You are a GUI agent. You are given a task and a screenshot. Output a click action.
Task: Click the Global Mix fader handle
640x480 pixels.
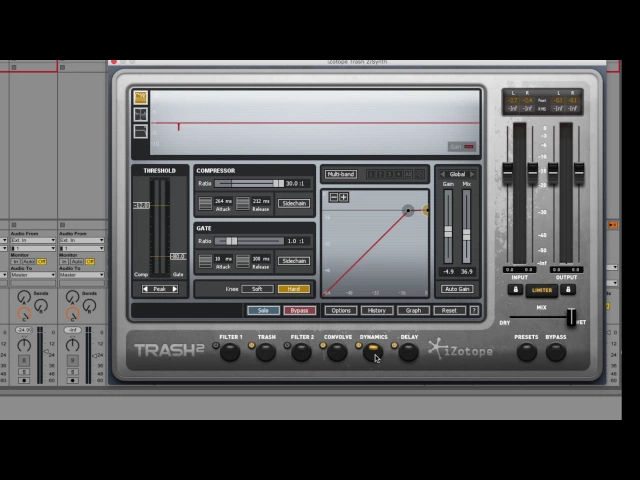[x=466, y=235]
